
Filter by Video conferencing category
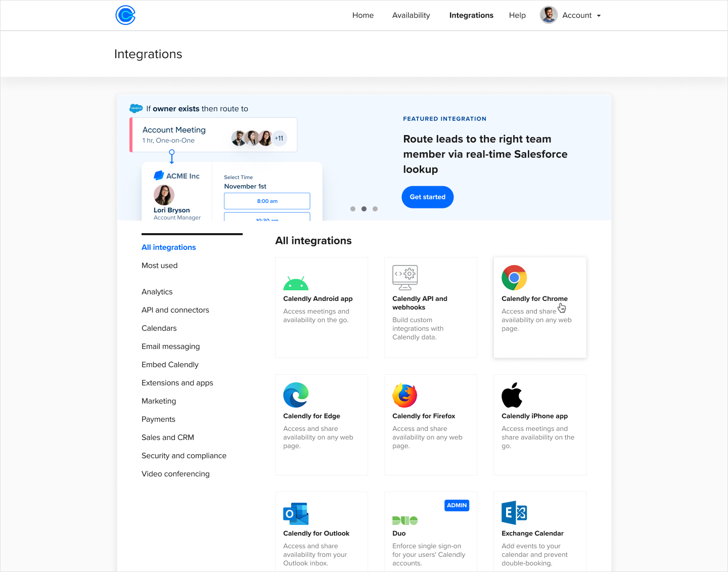(x=175, y=474)
